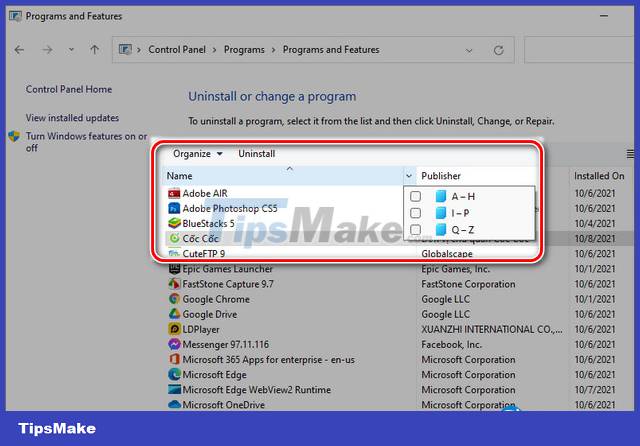This screenshot has height=446, width=640.
Task: Click the Edge WebView2 Runtime icon
Action: pyautogui.click(x=174, y=390)
